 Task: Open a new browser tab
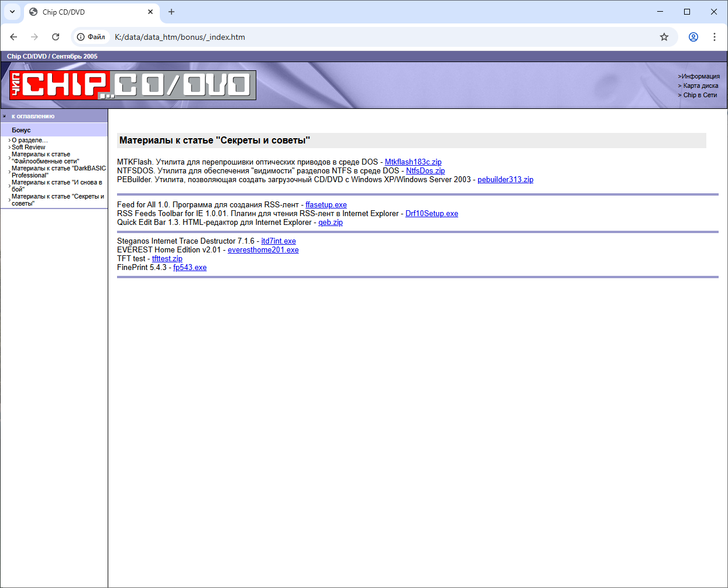pyautogui.click(x=171, y=12)
